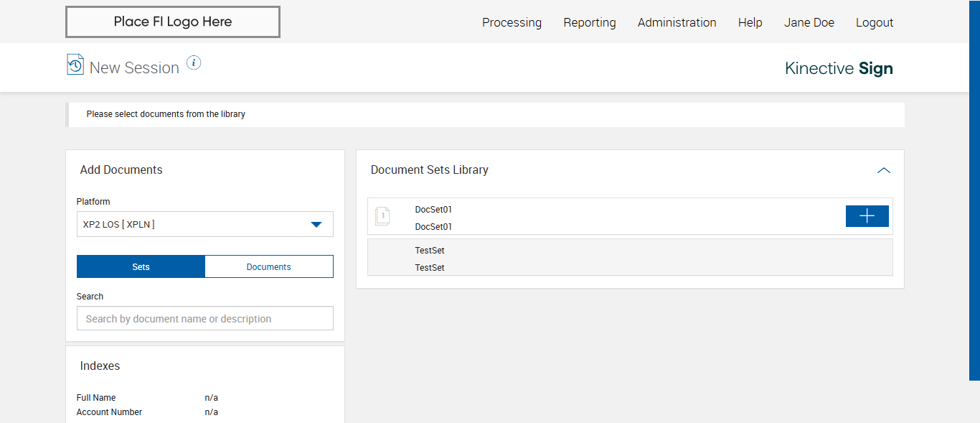Open the Reporting menu
This screenshot has width=980, height=423.
590,22
